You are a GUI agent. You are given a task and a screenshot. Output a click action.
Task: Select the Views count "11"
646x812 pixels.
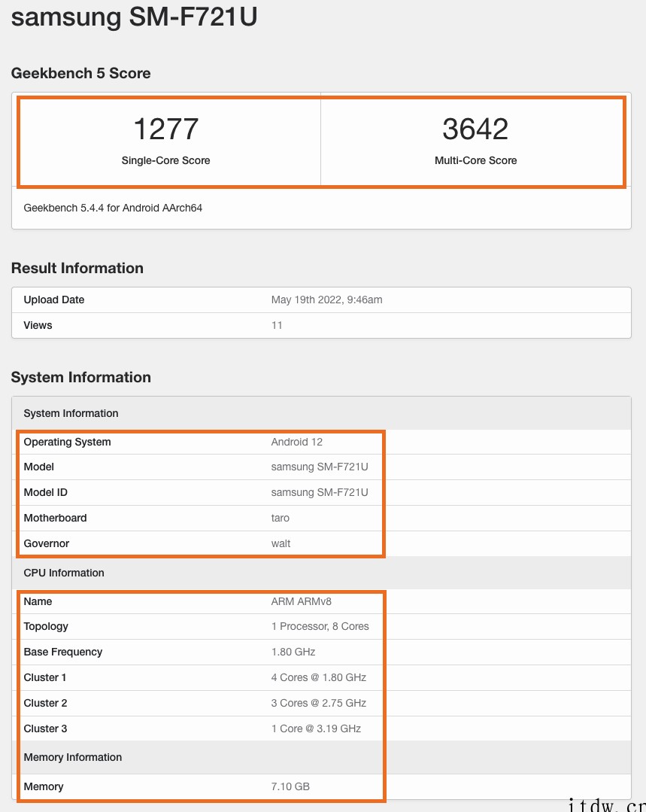click(277, 325)
